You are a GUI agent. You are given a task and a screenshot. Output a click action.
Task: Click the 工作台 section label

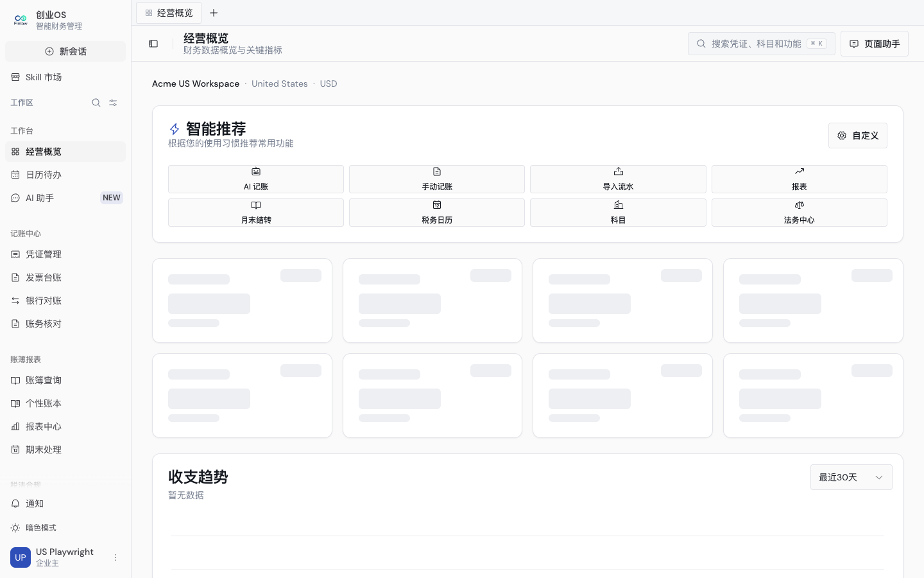22,131
